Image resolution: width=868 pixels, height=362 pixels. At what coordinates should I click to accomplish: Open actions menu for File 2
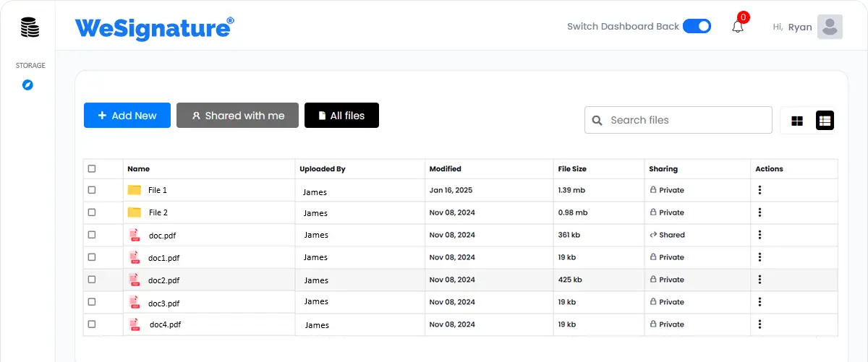point(759,212)
